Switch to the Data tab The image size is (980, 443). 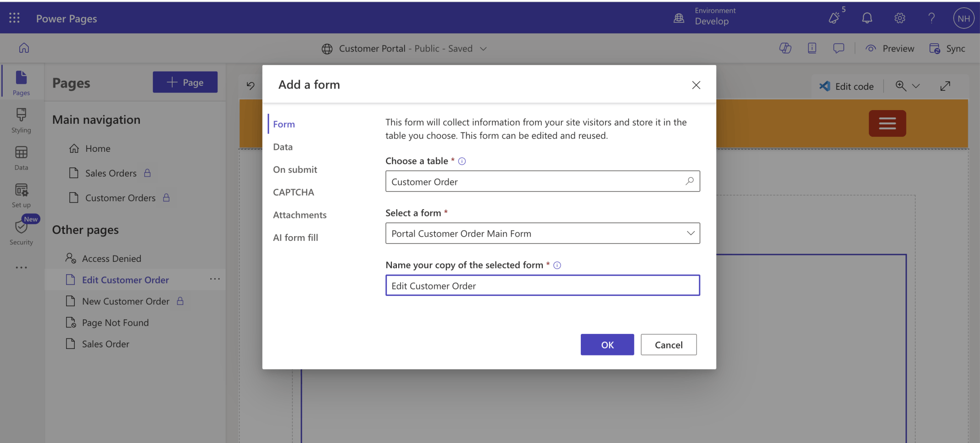pos(283,147)
